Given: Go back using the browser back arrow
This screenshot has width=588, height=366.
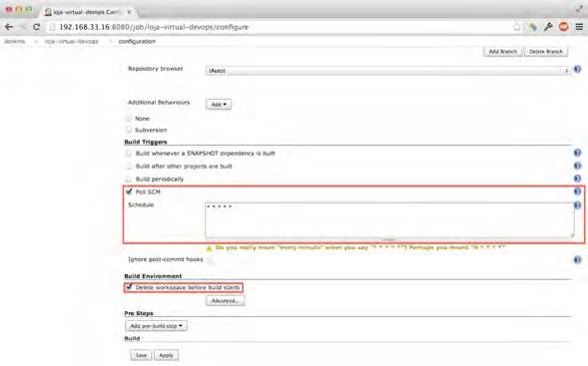Looking at the screenshot, I should pos(9,27).
